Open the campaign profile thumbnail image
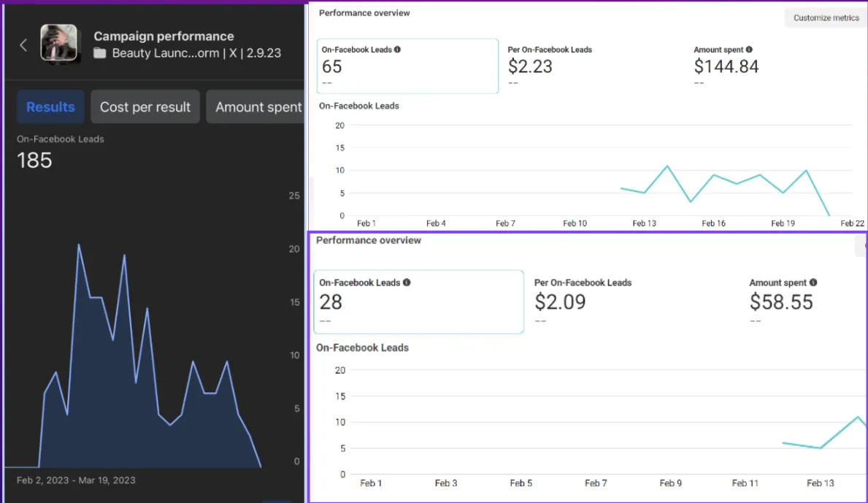This screenshot has width=868, height=503. click(x=58, y=43)
